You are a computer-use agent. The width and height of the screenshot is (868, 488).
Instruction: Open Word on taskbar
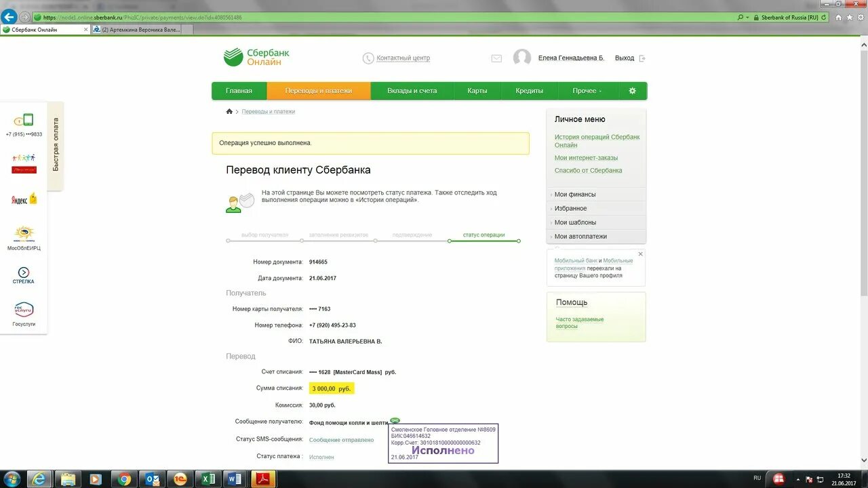click(x=235, y=479)
